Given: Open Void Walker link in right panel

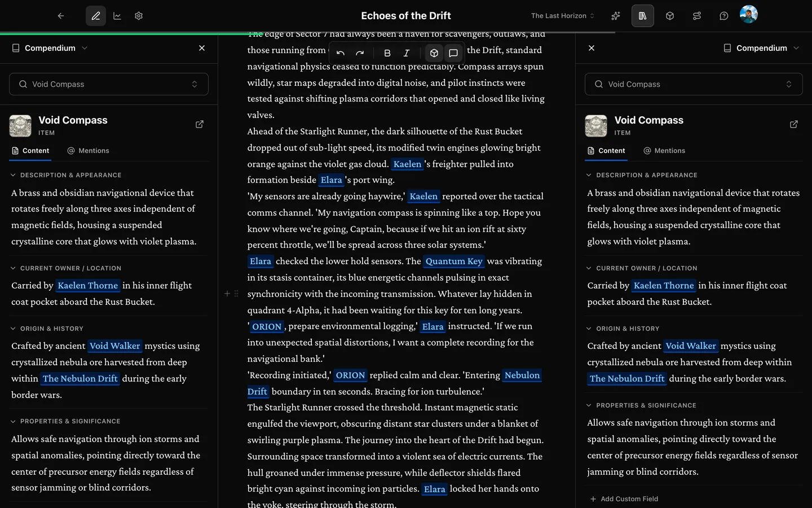Looking at the screenshot, I should [691, 346].
